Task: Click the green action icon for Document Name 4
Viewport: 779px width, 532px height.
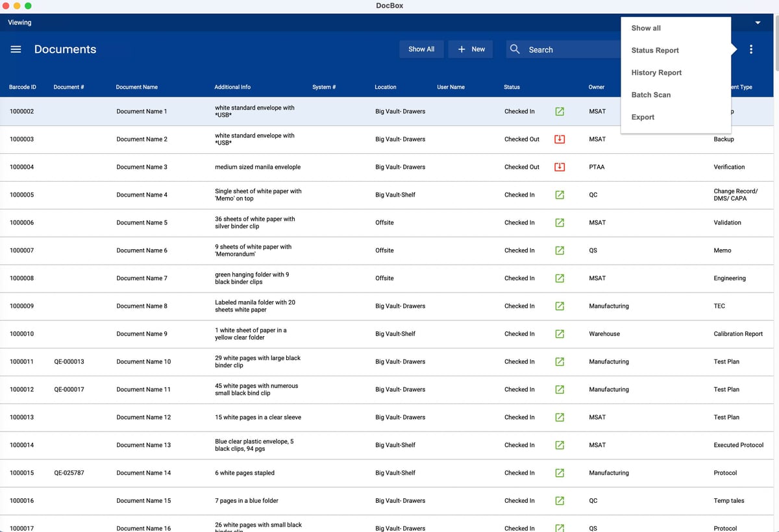Action: click(x=559, y=195)
